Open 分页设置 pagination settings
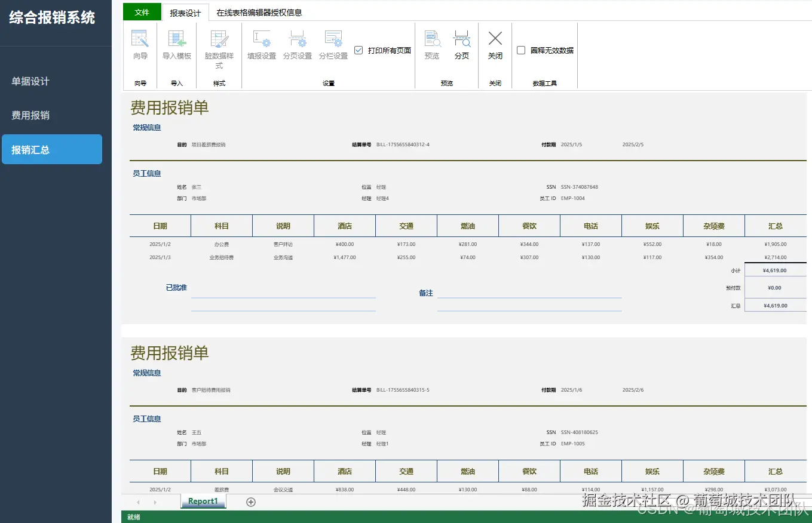This screenshot has width=812, height=523. click(x=298, y=45)
